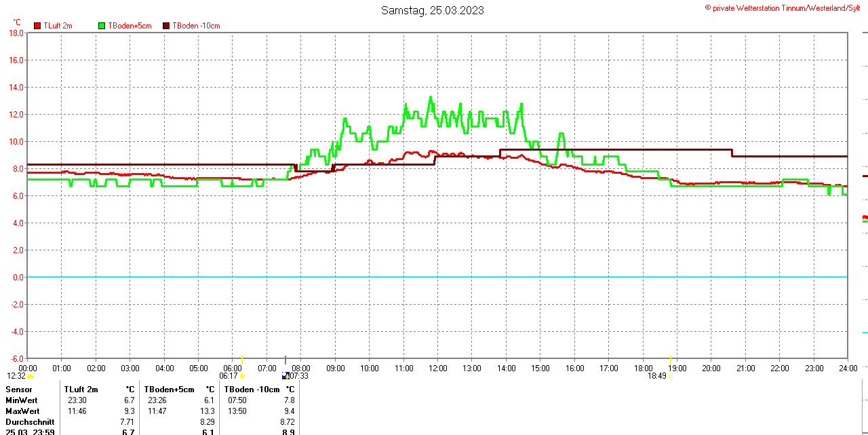Click the TBoden -10cm legend label
This screenshot has width=868, height=435.
coord(196,26)
